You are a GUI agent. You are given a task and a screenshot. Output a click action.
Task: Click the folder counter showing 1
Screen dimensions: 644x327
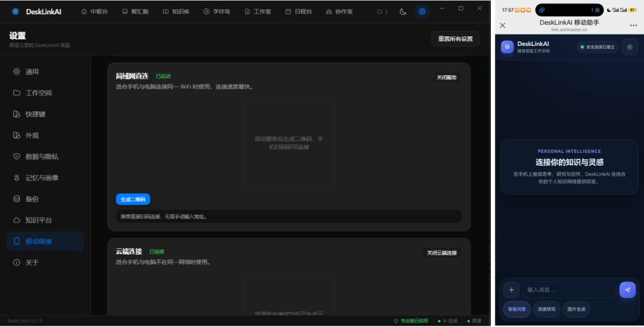pyautogui.click(x=382, y=11)
